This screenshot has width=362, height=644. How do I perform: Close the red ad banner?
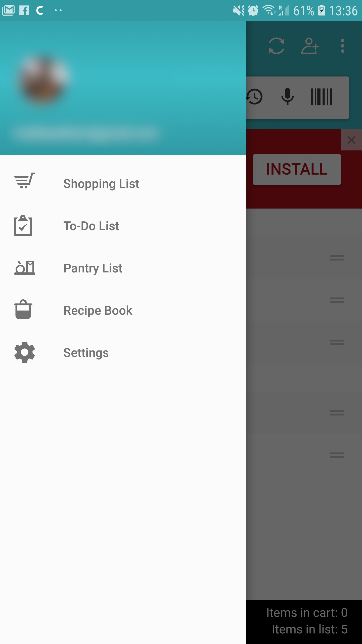pyautogui.click(x=351, y=140)
